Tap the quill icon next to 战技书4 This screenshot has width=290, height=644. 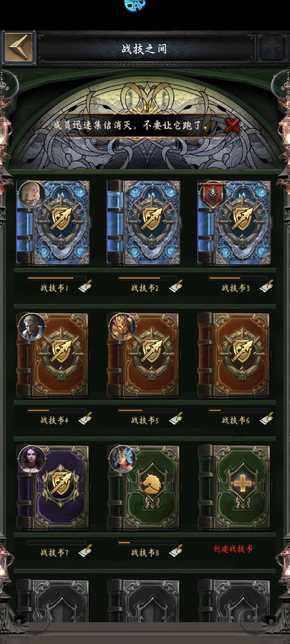(85, 418)
